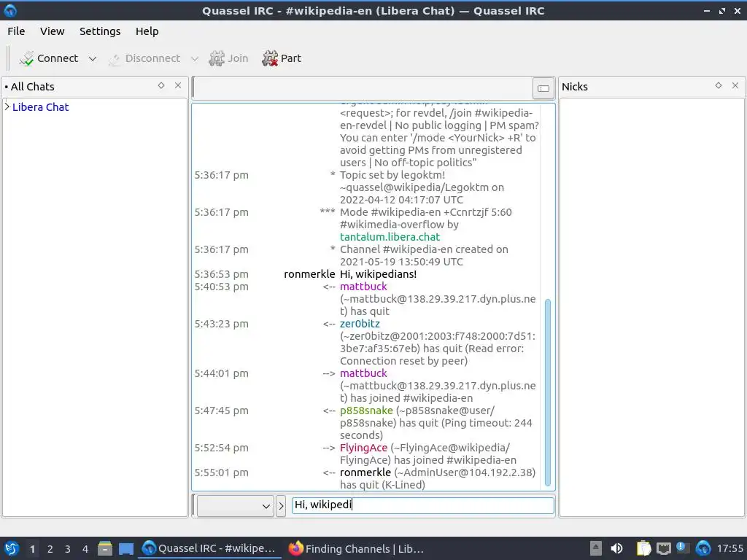
Task: Click the notification tray icon
Action: [682, 548]
